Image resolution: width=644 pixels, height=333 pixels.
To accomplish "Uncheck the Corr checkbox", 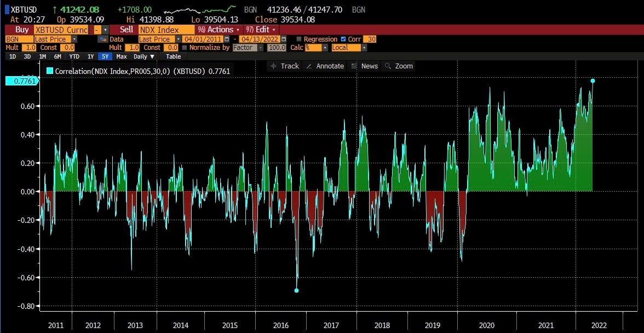I will pos(343,39).
